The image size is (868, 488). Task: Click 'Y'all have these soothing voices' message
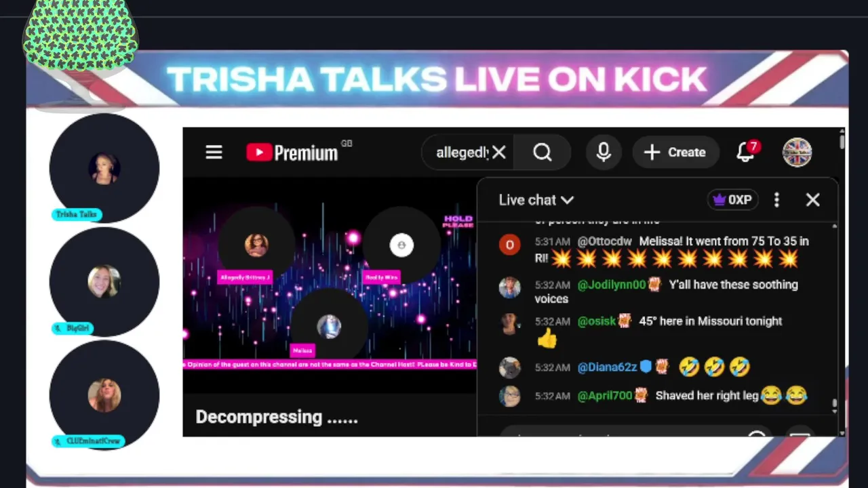(x=667, y=292)
